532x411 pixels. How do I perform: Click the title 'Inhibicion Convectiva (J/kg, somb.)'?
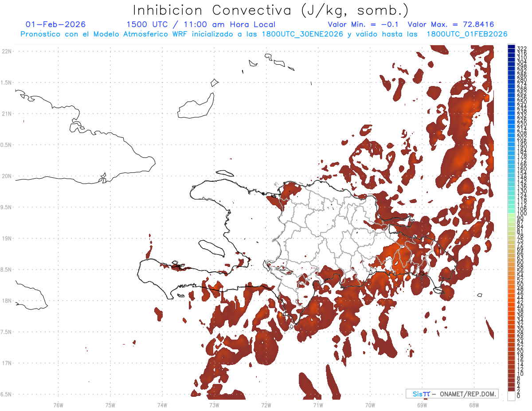[270, 11]
